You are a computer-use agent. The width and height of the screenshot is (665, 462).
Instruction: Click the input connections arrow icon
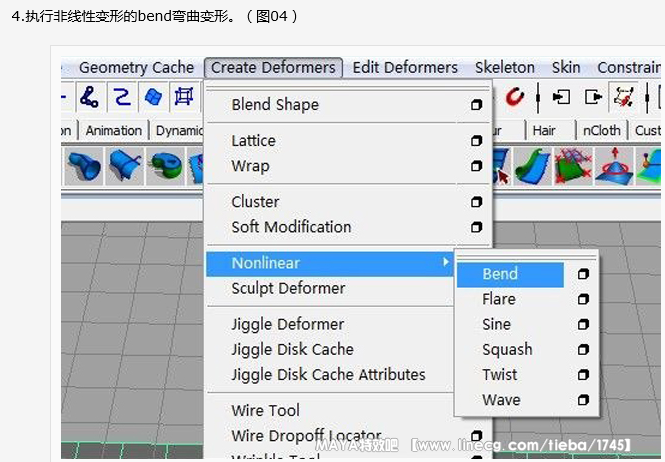pyautogui.click(x=561, y=97)
